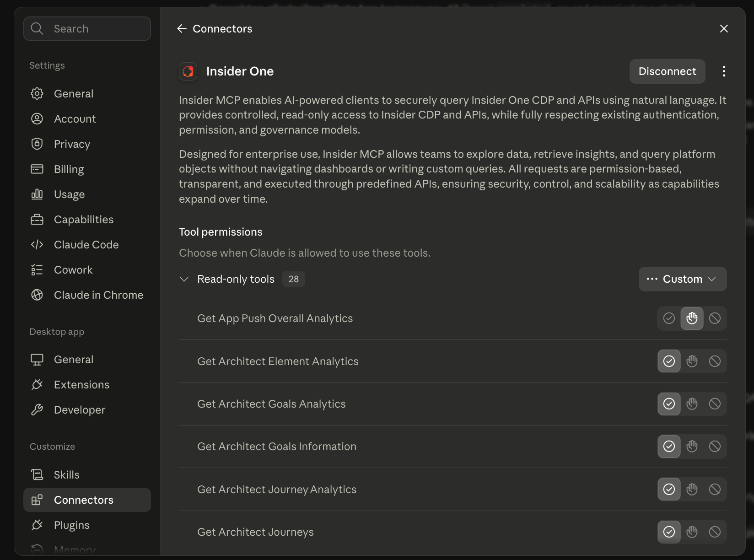Block Get Architect Element Analytics tool
The height and width of the screenshot is (560, 754).
tap(715, 361)
